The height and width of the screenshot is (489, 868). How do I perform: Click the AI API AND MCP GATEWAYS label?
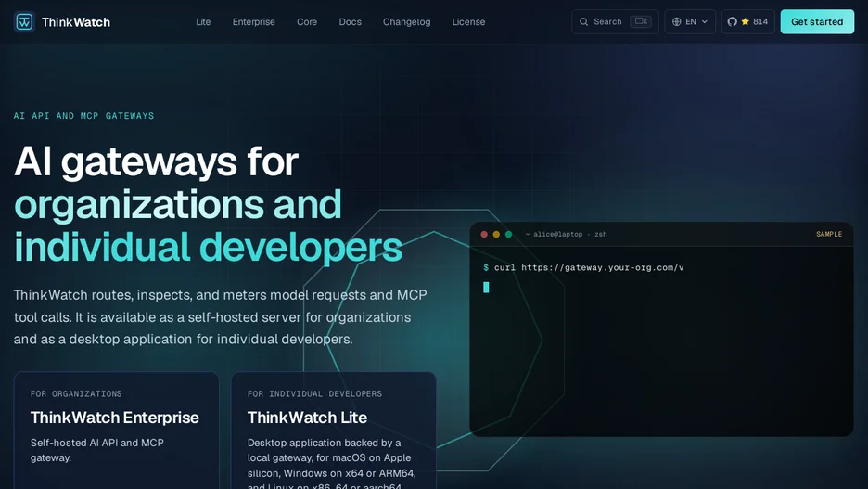tap(83, 116)
